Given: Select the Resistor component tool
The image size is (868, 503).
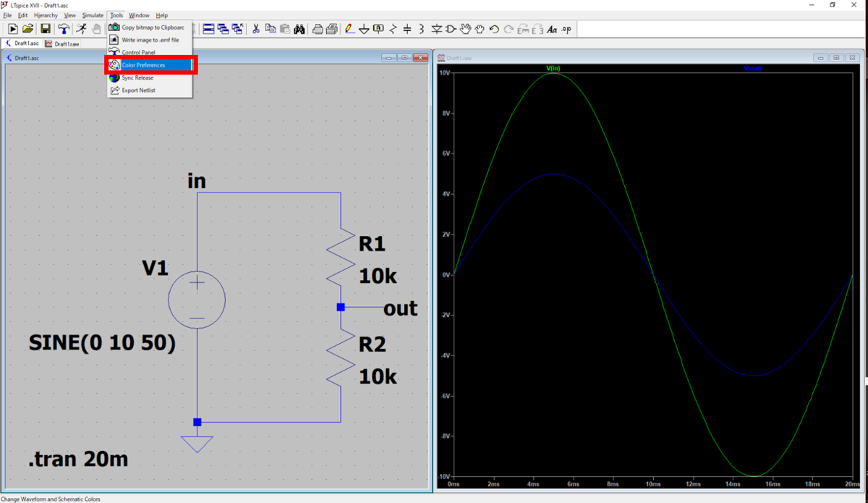Looking at the screenshot, I should coord(393,29).
